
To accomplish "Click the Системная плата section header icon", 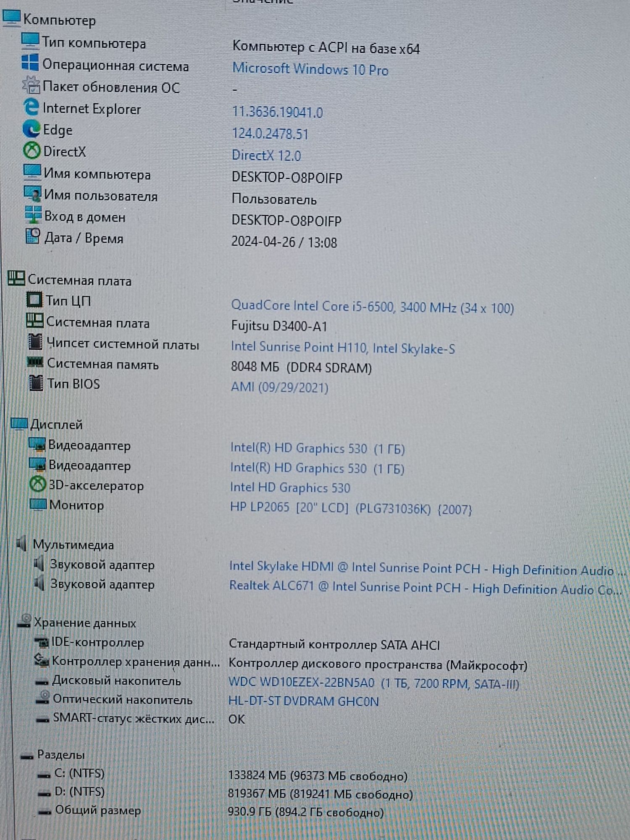I will pos(16,278).
